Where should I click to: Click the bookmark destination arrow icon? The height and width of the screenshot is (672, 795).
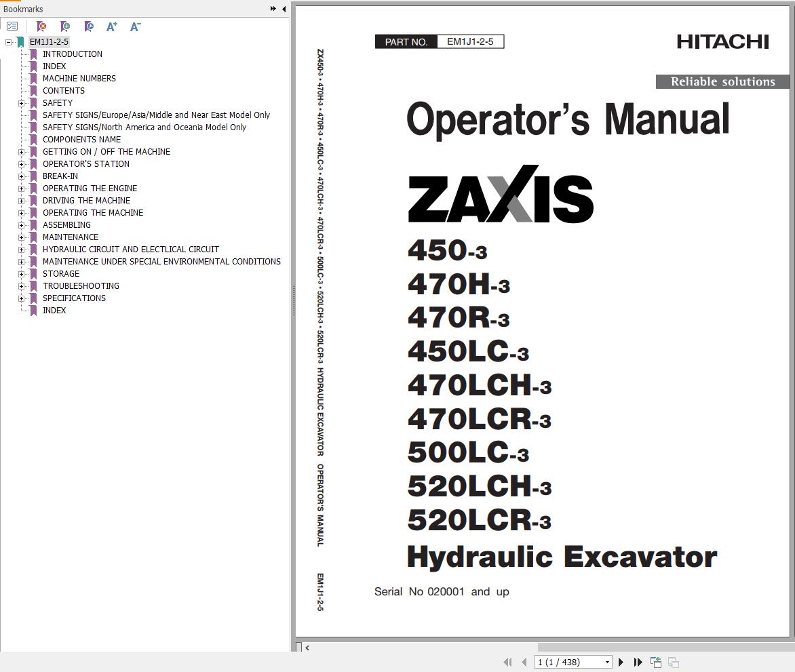coord(89,26)
